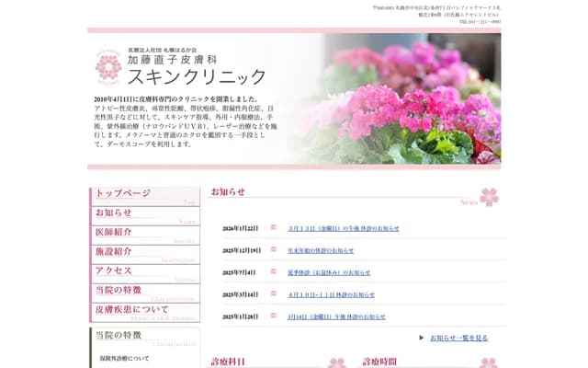The height and width of the screenshot is (368, 588).
Task: Click the clinic flower logo icon
Action: tap(108, 67)
